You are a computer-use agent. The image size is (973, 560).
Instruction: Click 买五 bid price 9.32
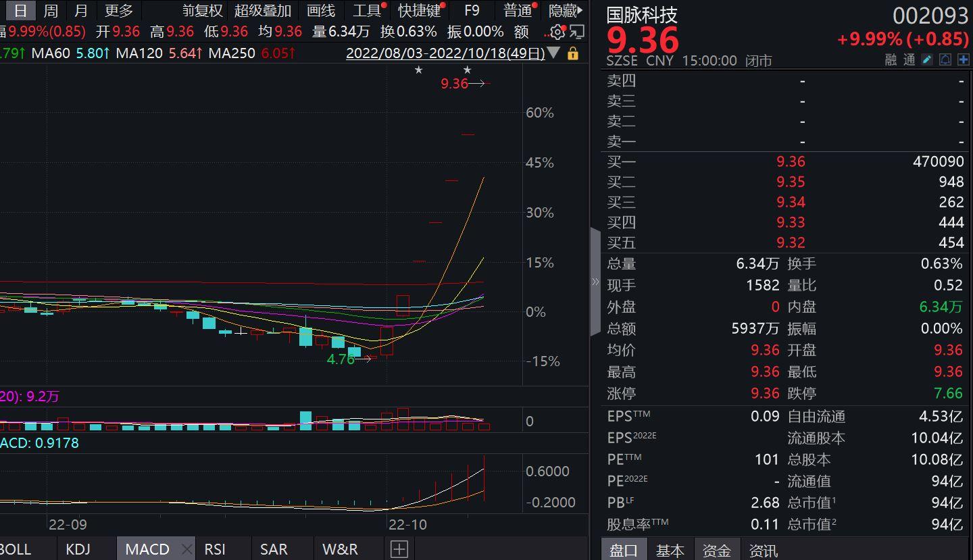click(x=791, y=243)
